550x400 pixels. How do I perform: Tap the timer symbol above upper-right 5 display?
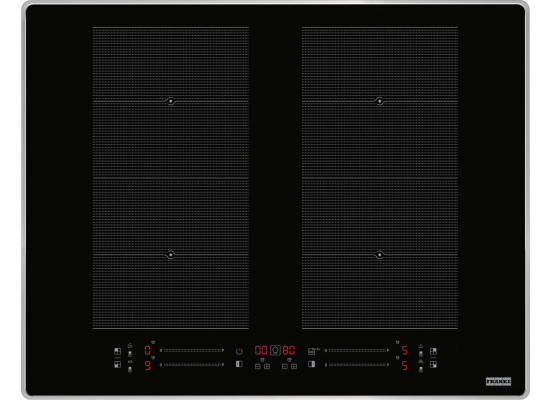click(397, 342)
